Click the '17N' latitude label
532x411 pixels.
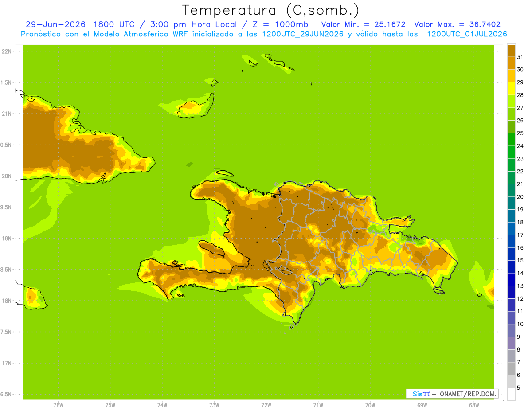[6, 363]
